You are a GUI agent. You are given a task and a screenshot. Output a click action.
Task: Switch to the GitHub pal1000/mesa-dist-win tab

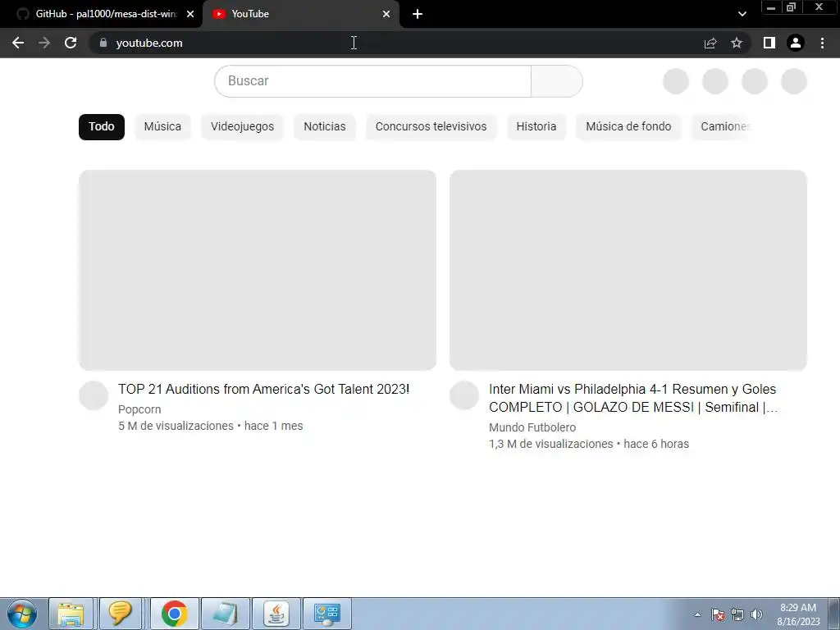pyautogui.click(x=101, y=14)
